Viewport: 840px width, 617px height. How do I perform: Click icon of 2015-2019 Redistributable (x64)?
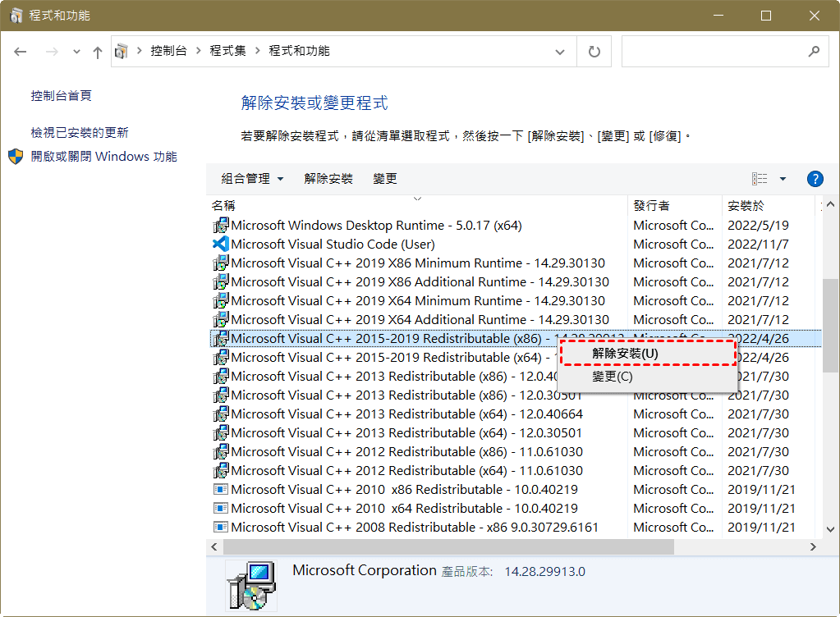221,358
